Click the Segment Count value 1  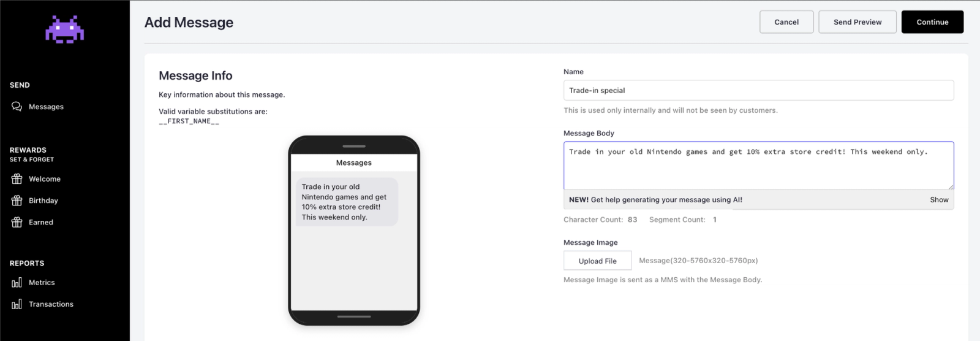click(715, 220)
